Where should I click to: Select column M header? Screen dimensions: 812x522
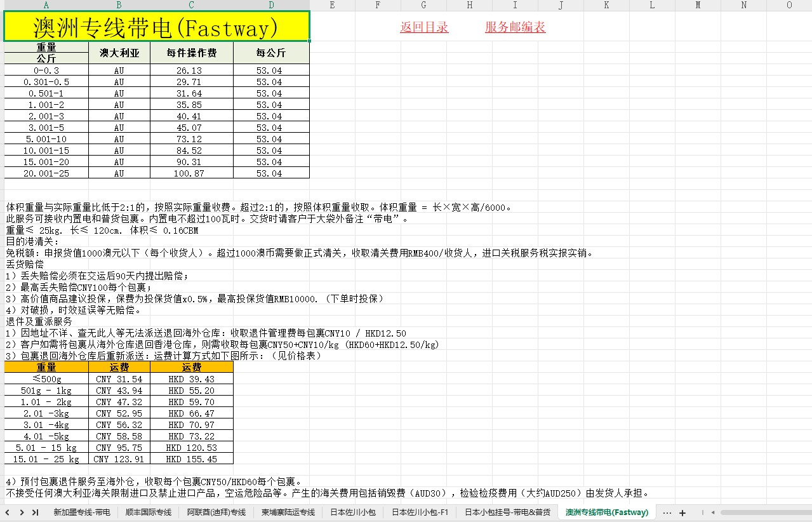tap(698, 5)
